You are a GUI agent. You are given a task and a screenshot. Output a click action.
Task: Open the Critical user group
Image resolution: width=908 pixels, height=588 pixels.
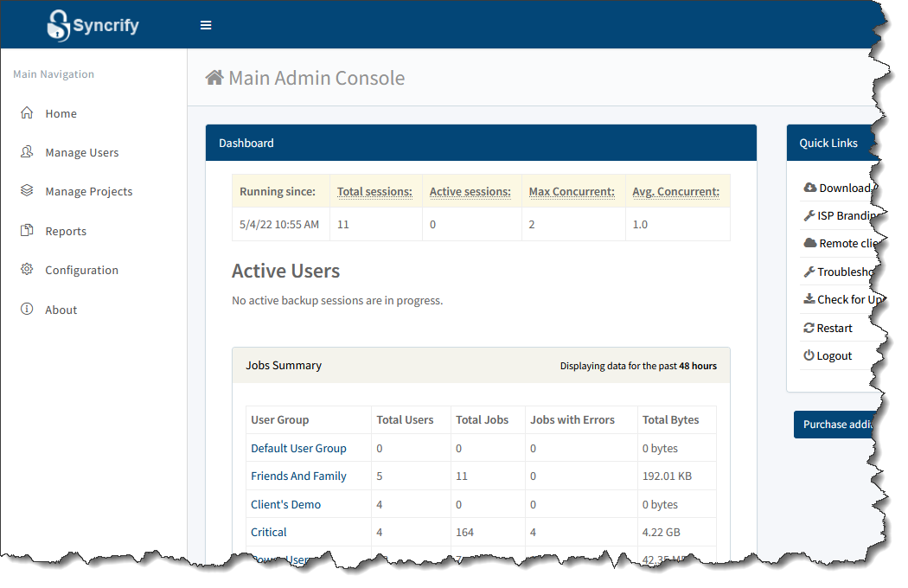click(x=268, y=533)
